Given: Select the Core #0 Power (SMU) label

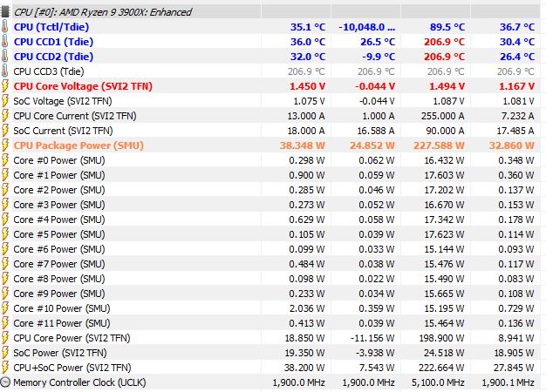Looking at the screenshot, I should (x=59, y=160).
